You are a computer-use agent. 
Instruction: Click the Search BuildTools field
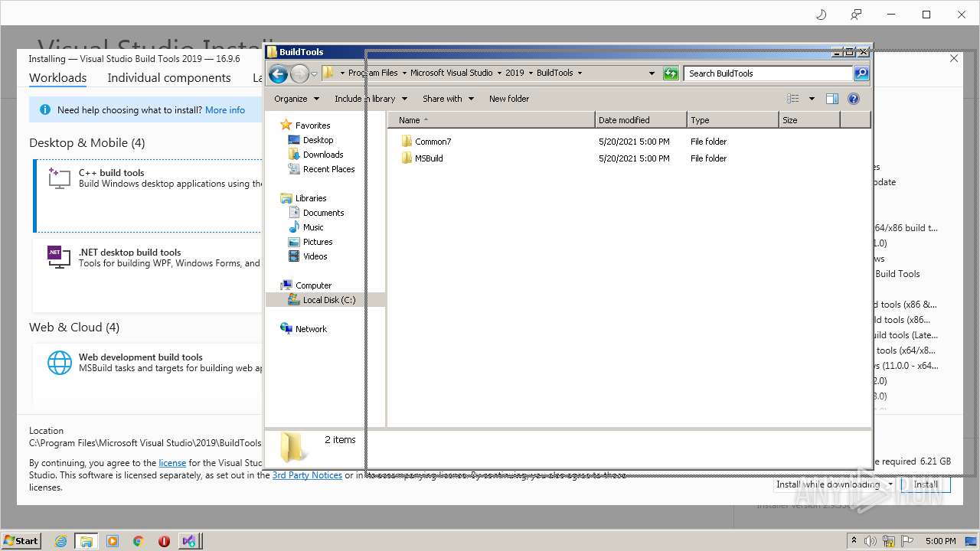(x=768, y=73)
